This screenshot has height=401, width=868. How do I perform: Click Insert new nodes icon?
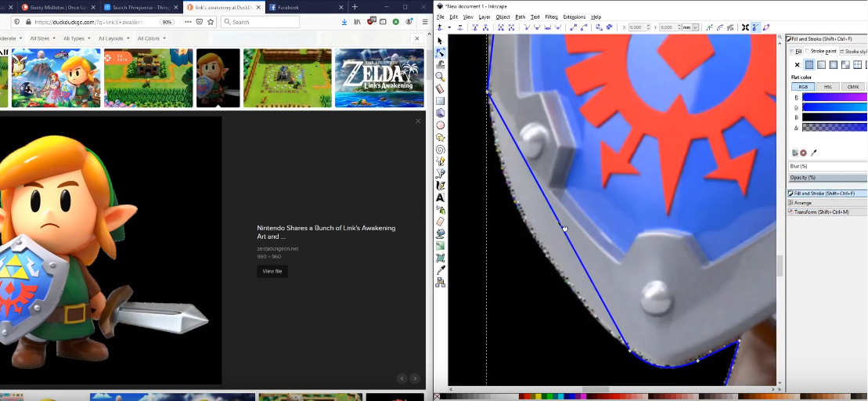point(439,27)
